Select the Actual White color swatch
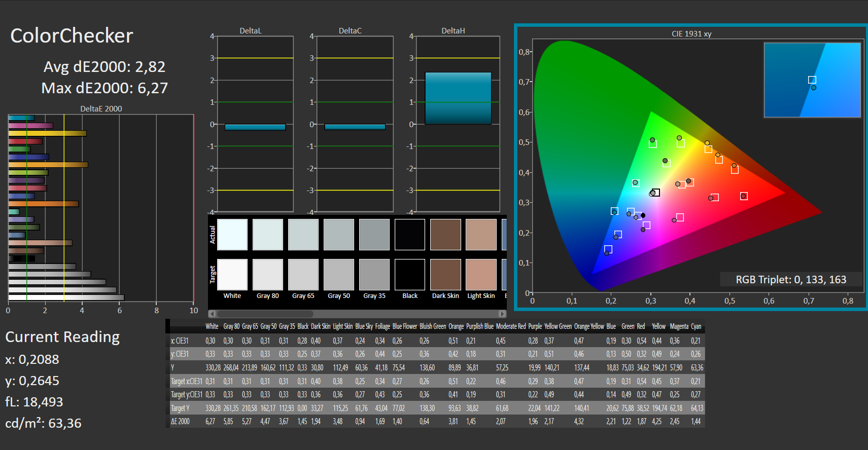868x450 pixels. tap(232, 235)
